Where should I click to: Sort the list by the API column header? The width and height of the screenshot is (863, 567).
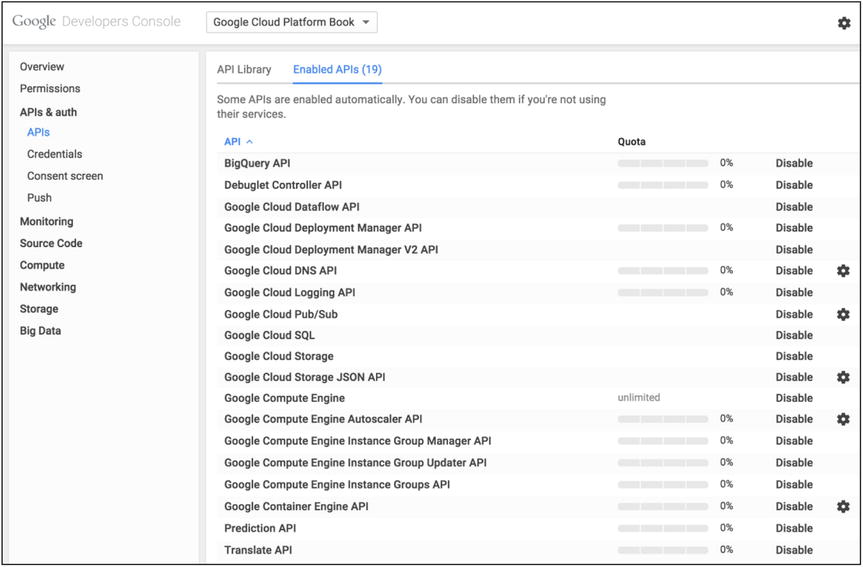(238, 141)
